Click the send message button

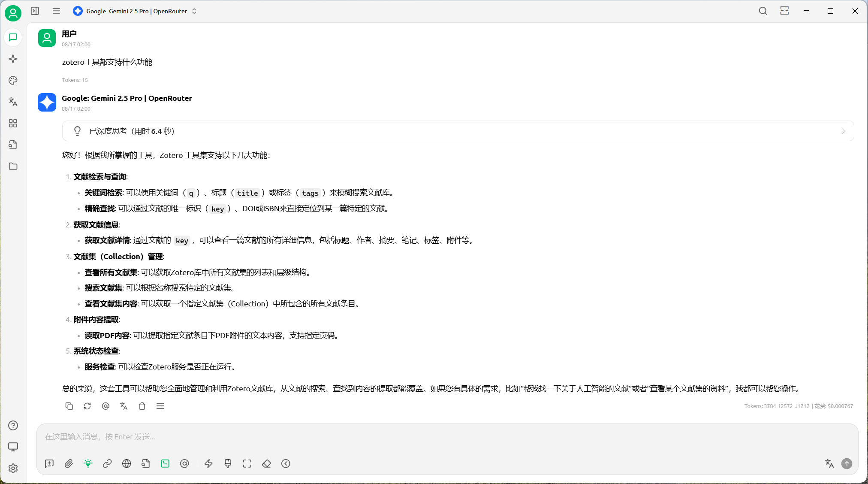tap(846, 463)
